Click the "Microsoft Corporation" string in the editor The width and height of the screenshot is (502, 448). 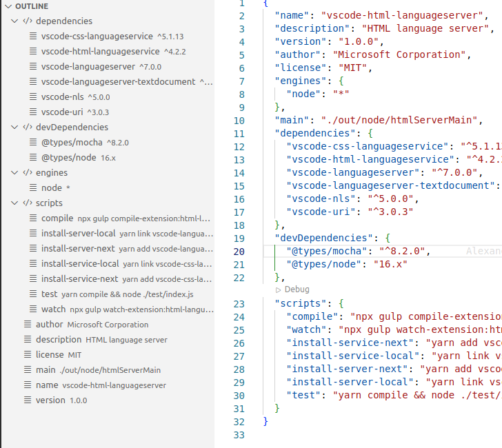tap(399, 54)
